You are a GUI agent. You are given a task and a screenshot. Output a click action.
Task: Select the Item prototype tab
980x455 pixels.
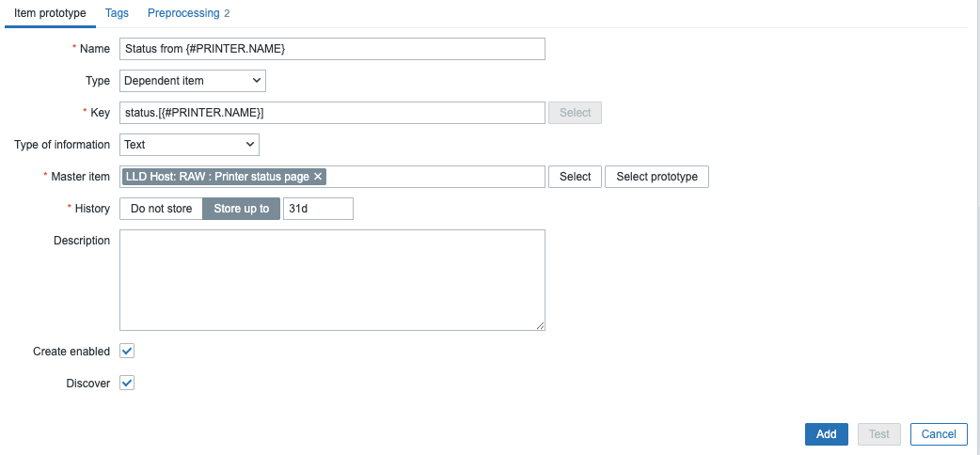50,13
